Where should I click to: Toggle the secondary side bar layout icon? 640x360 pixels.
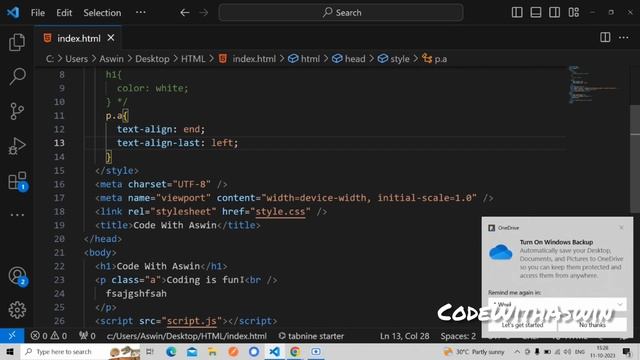point(554,12)
